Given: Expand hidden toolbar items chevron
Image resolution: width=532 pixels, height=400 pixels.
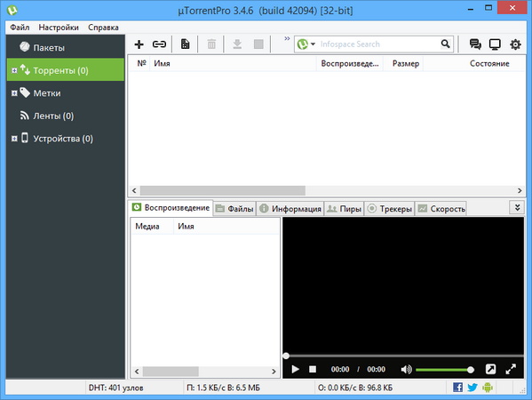Looking at the screenshot, I should (287, 38).
